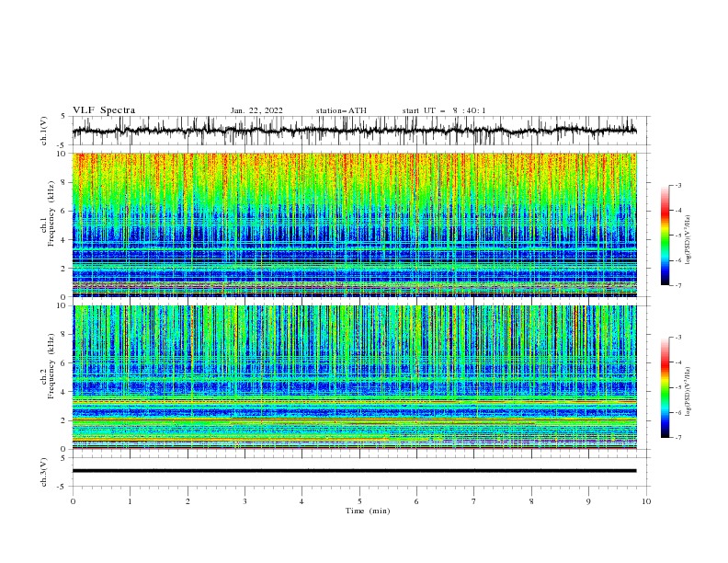This screenshot has height=563, width=728.
Task: Click the ch.2 spectrogram panel
Action: point(354,377)
